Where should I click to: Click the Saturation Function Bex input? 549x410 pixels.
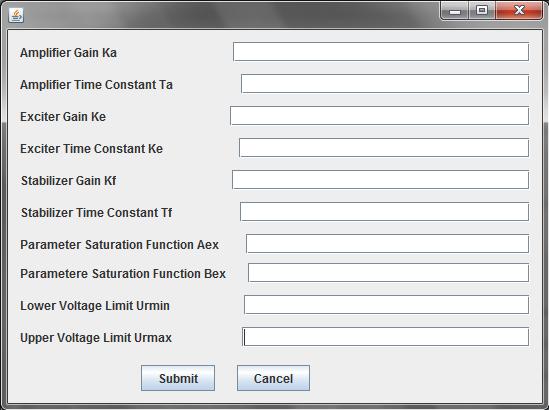point(389,273)
